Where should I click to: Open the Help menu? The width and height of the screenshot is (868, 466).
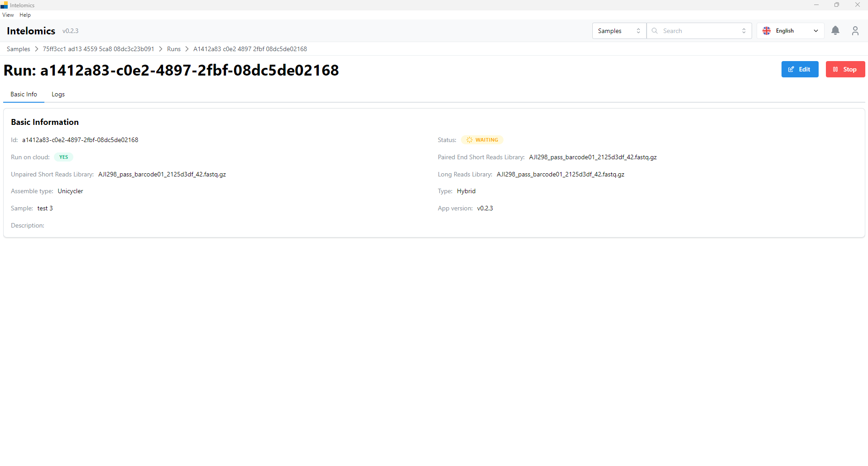pos(25,15)
